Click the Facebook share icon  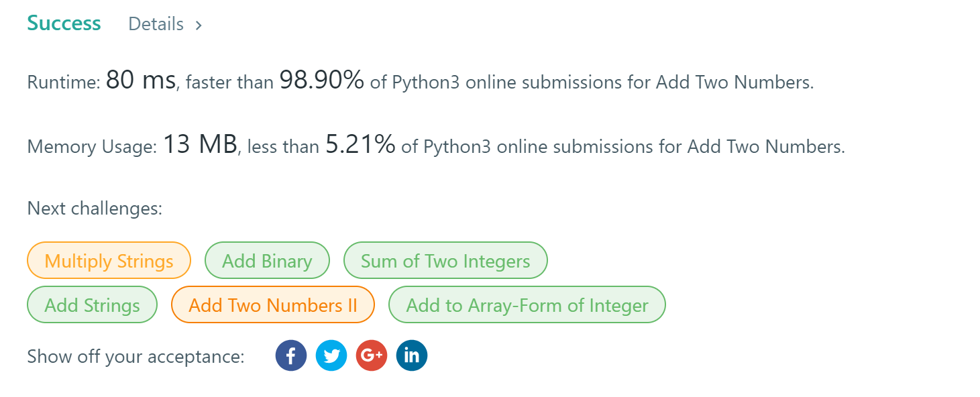coord(290,355)
